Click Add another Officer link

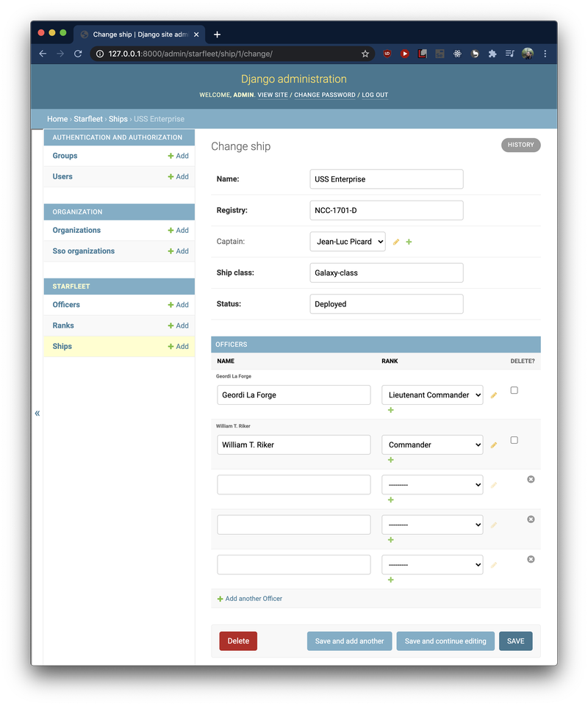(x=250, y=599)
